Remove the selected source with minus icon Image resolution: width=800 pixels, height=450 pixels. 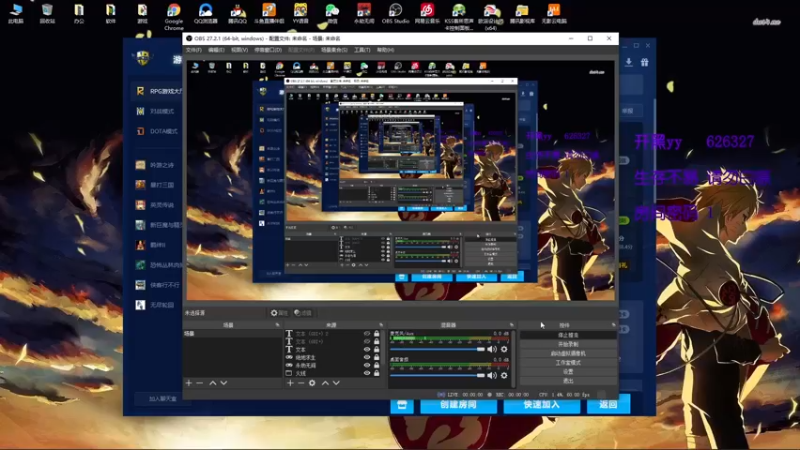click(x=301, y=383)
